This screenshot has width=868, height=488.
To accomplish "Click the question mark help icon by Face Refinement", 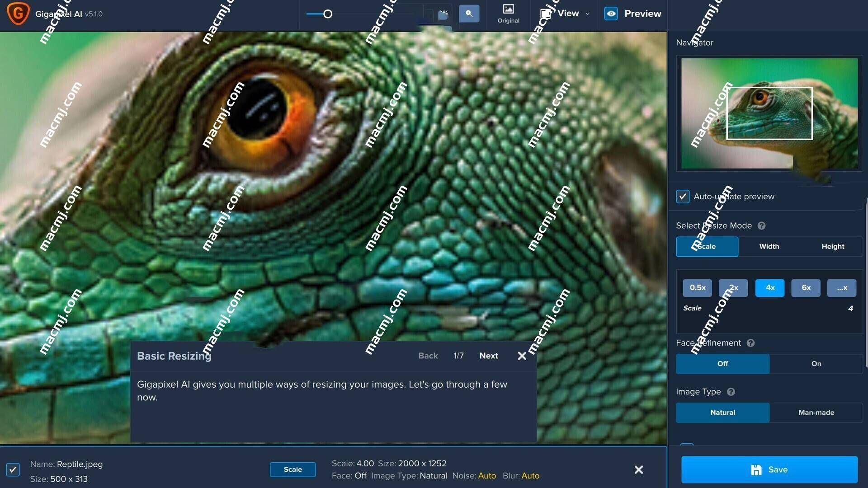I will 750,343.
